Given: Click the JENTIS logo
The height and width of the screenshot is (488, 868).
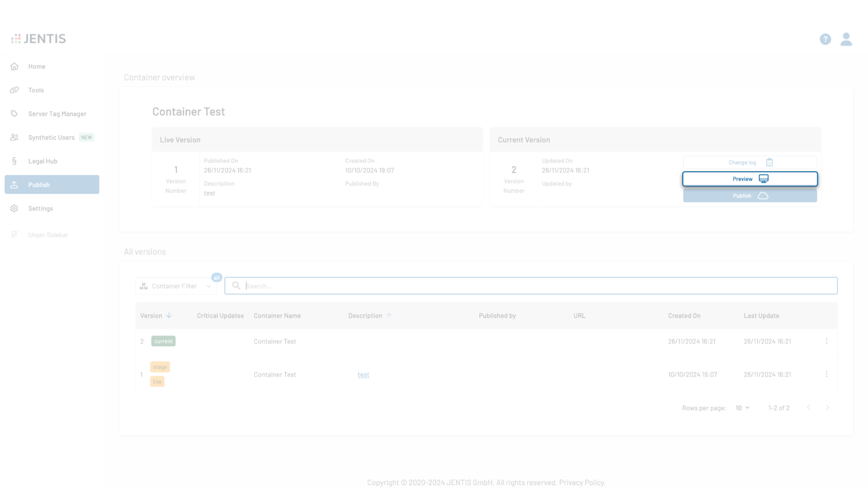Looking at the screenshot, I should [x=38, y=39].
